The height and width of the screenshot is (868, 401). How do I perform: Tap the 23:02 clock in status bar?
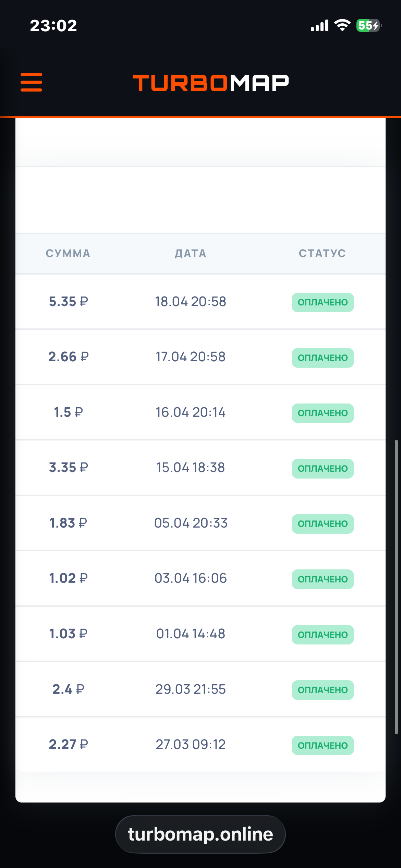(x=53, y=26)
